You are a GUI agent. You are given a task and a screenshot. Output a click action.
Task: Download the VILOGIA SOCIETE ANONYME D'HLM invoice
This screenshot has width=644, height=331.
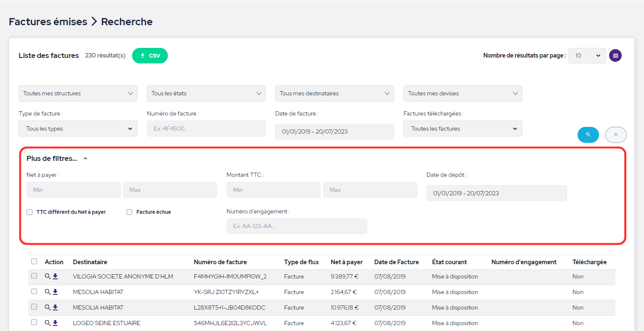[x=55, y=276]
